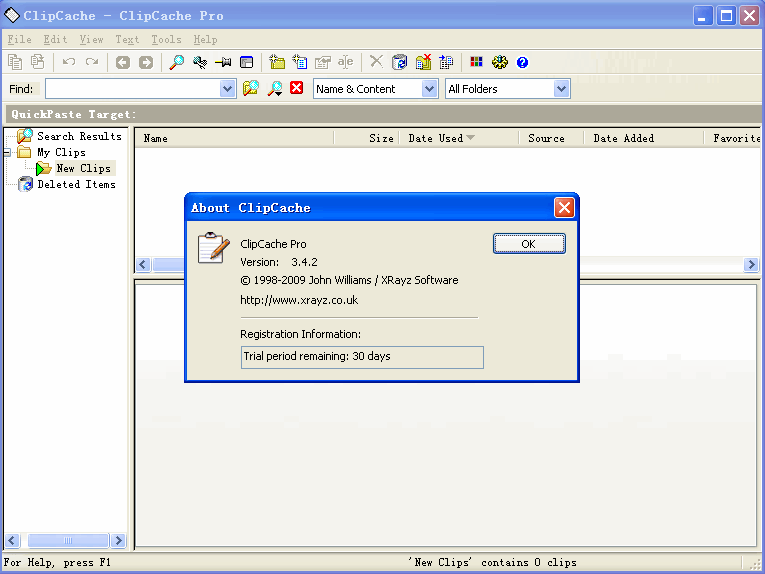Select the New Clips folder
The image size is (765, 574).
83,169
